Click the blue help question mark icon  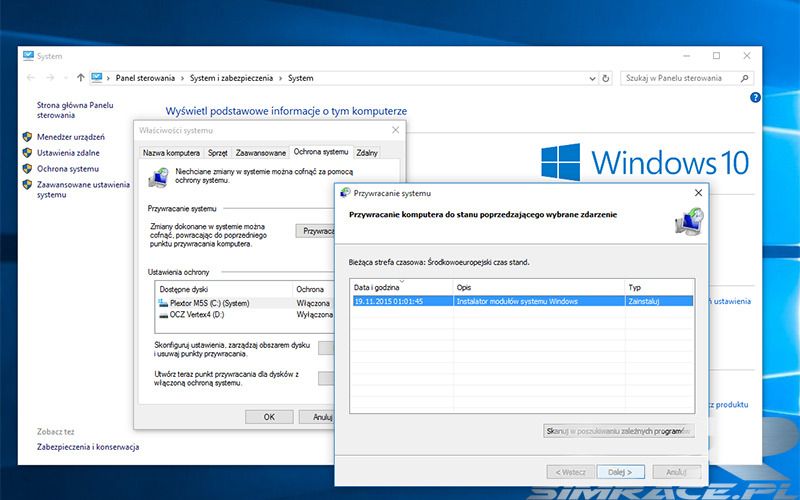click(x=755, y=98)
